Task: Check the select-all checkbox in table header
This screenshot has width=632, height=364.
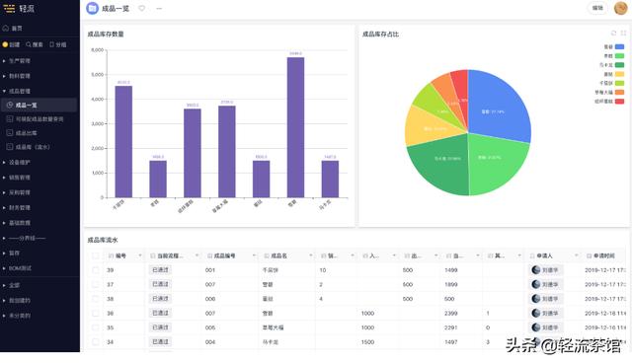Action: [x=96, y=255]
